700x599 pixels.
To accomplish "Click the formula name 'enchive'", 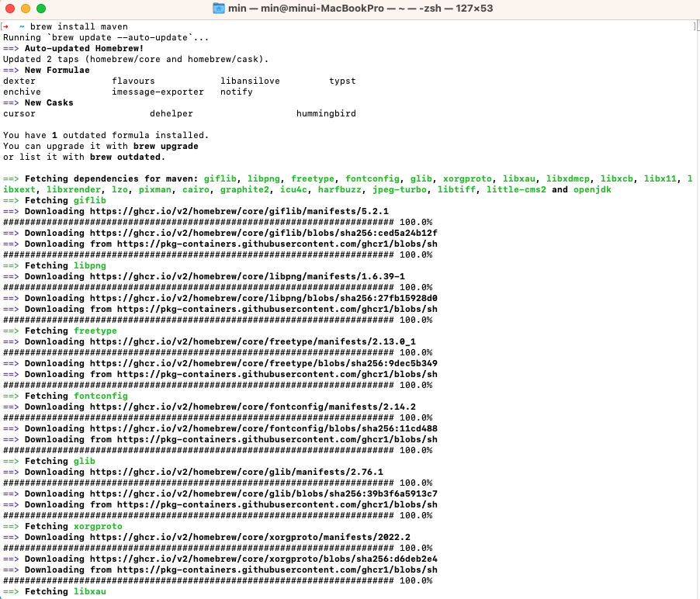I will pyautogui.click(x=22, y=92).
